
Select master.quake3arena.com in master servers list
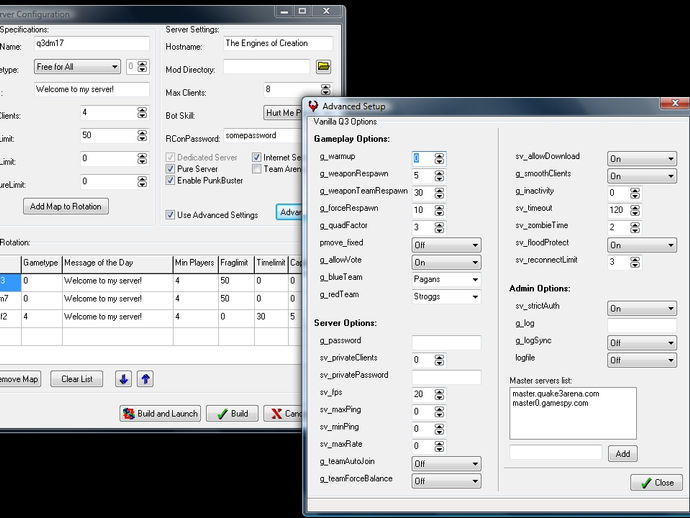[x=556, y=394]
